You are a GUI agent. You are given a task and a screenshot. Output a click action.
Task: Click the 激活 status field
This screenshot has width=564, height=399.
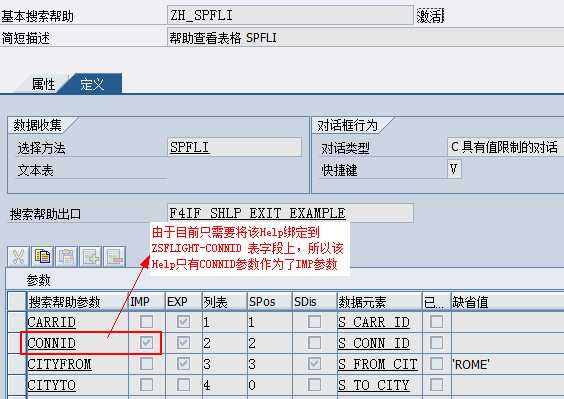click(430, 15)
